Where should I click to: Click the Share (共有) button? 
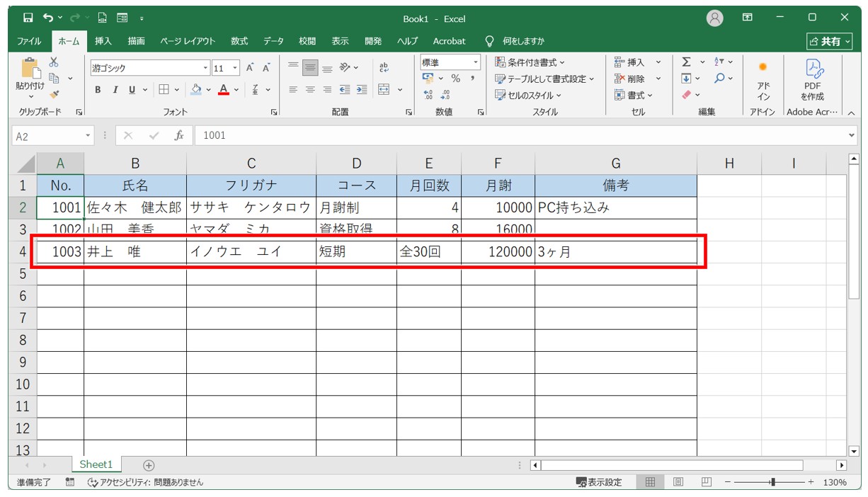click(x=830, y=42)
